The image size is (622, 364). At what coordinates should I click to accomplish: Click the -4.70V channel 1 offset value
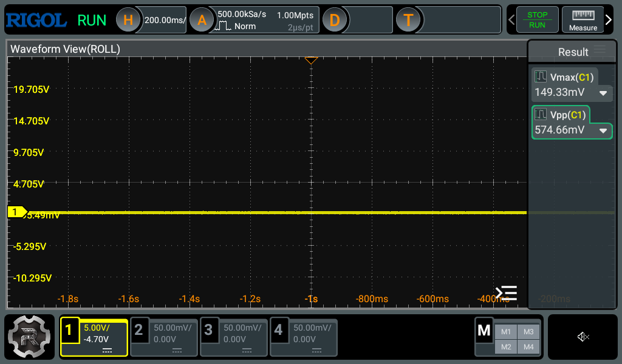(96, 340)
